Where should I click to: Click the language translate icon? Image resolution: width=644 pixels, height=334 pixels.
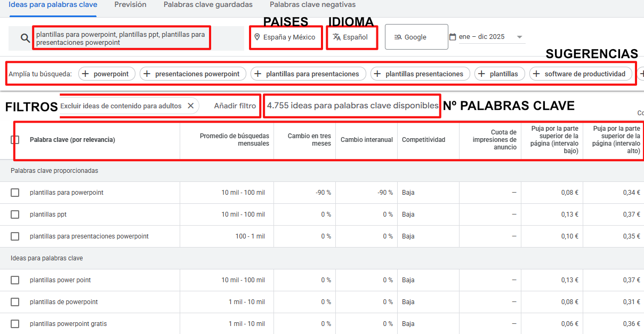(x=336, y=37)
